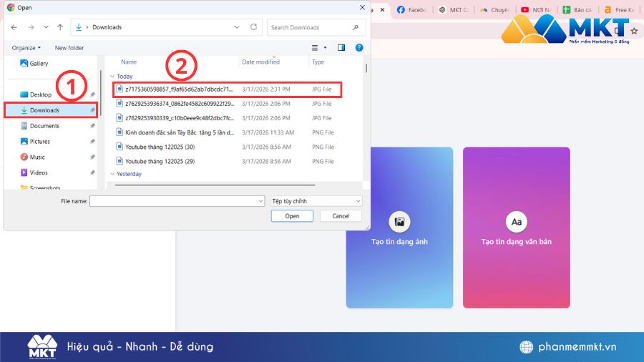Click the file list vertical scrollbar
This screenshot has width=644, height=362.
[x=366, y=68]
